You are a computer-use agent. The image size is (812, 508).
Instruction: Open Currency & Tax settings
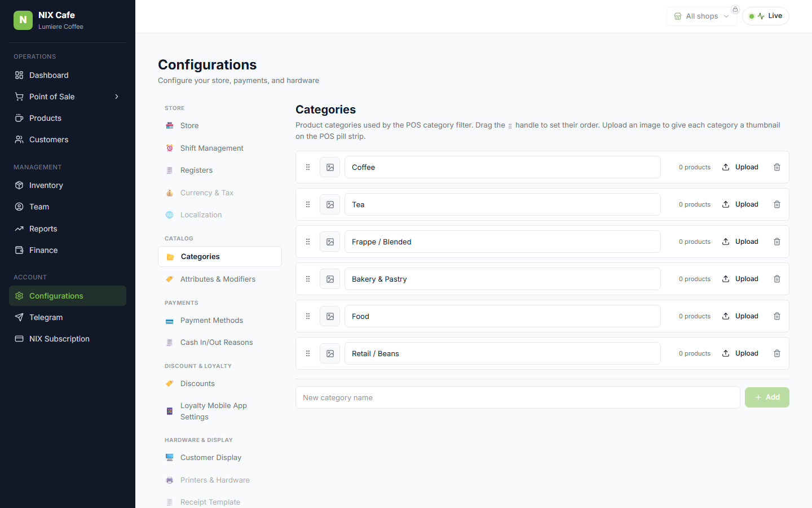(220, 192)
